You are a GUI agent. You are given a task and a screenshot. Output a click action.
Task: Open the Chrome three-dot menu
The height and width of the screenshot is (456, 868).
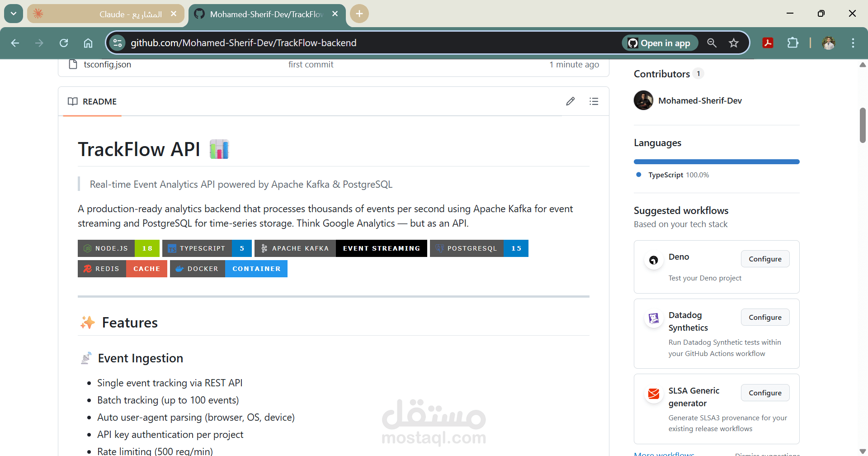click(853, 43)
